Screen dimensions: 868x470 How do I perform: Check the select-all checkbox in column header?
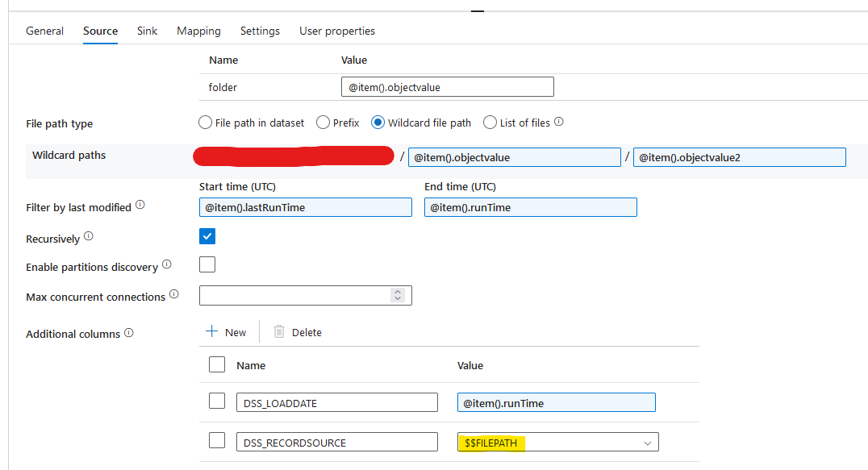click(x=216, y=364)
